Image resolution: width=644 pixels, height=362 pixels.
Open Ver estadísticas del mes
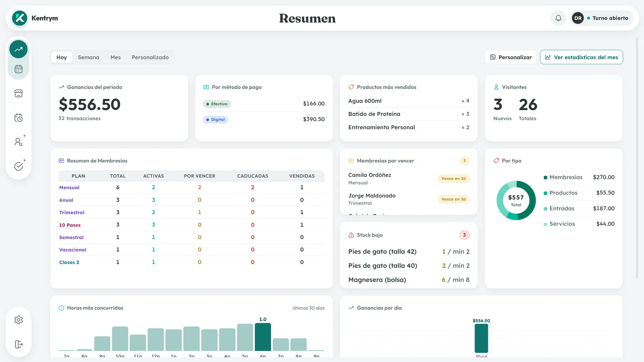click(581, 57)
